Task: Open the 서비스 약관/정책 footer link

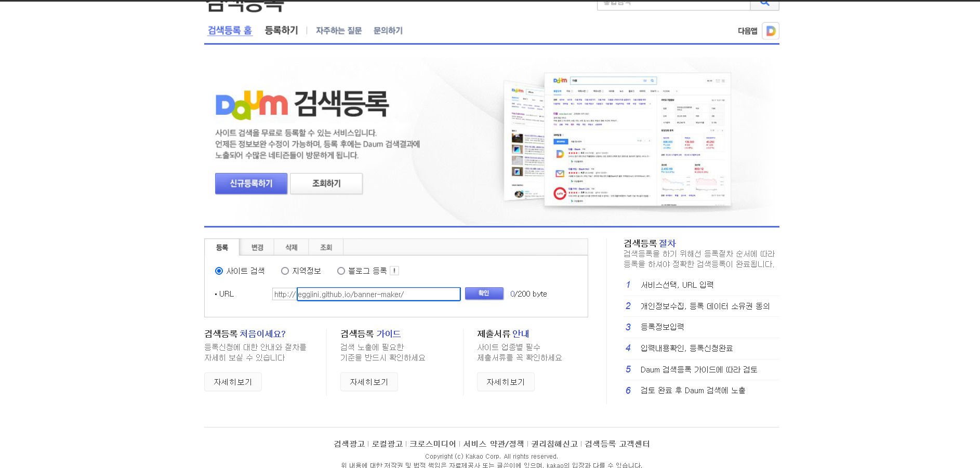Action: tap(494, 444)
